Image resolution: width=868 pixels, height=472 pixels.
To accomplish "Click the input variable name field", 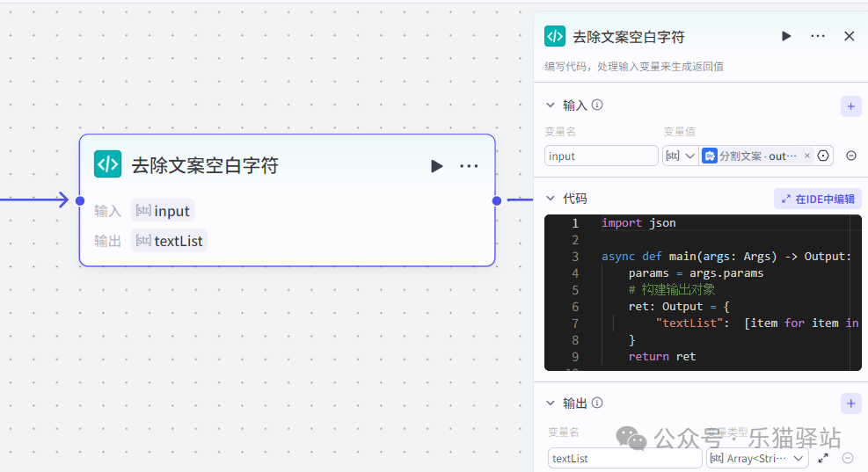I will 601,156.
